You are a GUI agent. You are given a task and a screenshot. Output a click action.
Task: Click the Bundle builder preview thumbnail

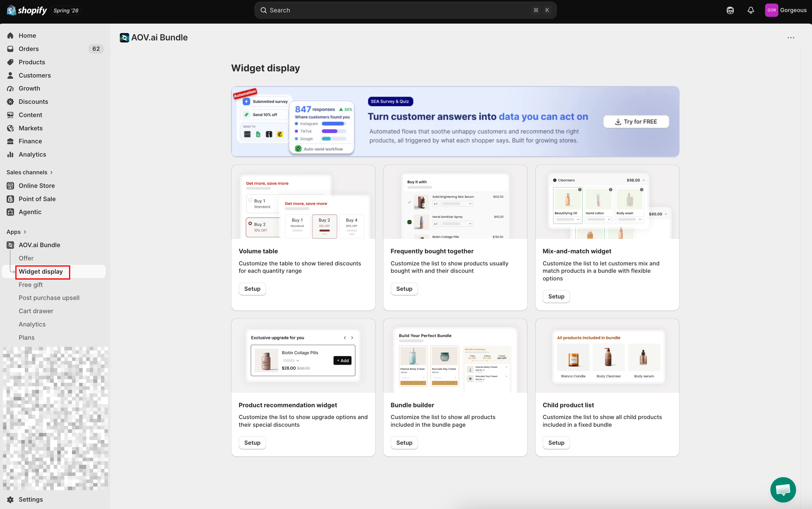tap(455, 356)
